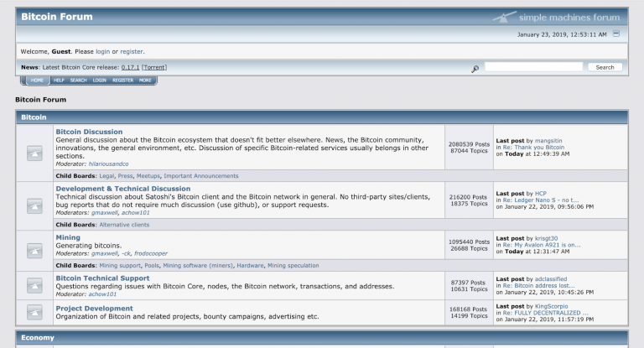
Task: Open the Bitcoin Technical Support board
Action: 102,278
